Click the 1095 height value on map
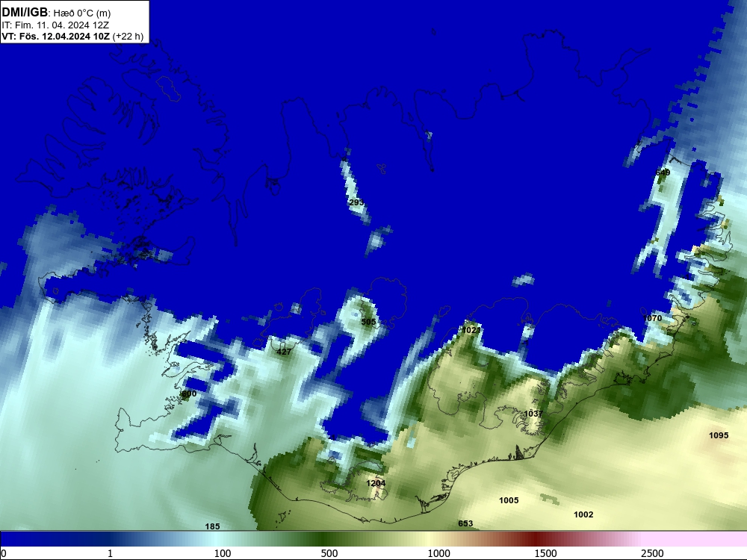The image size is (747, 560). 719,435
